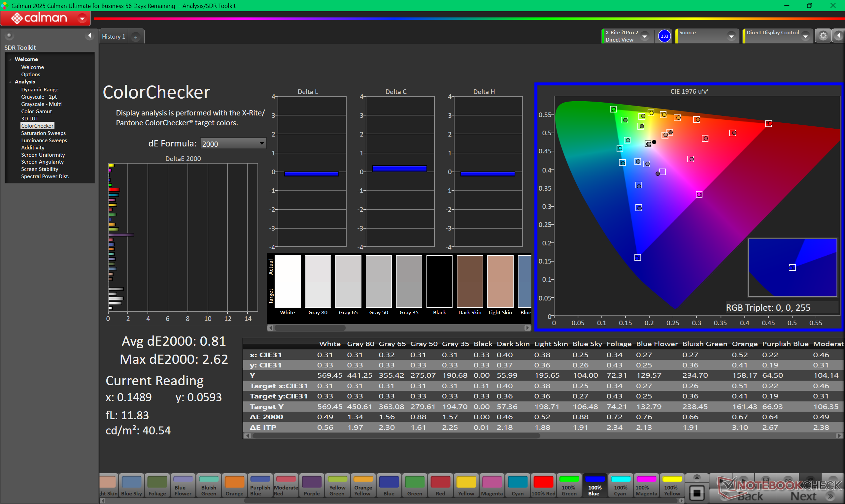Click the black square stop button
The image size is (845, 504).
(696, 492)
